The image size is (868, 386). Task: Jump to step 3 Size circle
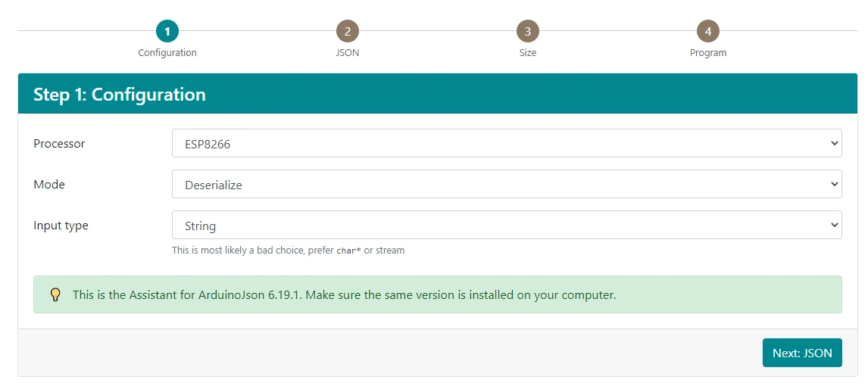point(528,32)
